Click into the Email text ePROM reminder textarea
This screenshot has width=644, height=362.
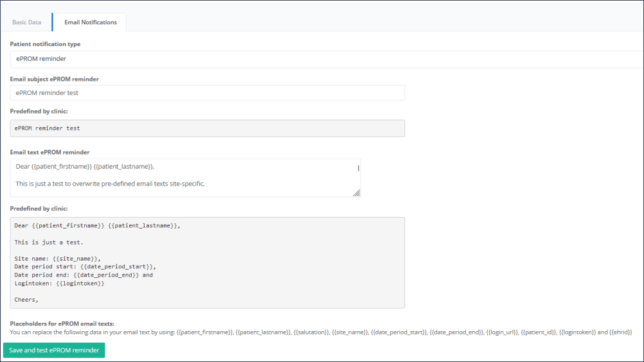coord(185,177)
